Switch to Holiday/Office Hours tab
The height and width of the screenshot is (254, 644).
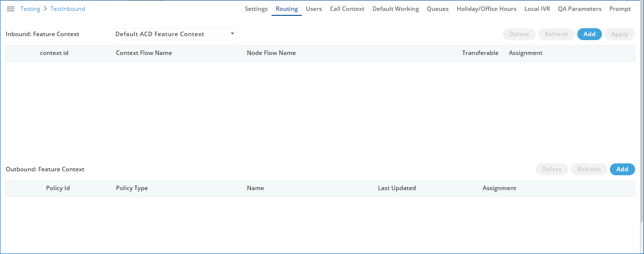[486, 9]
